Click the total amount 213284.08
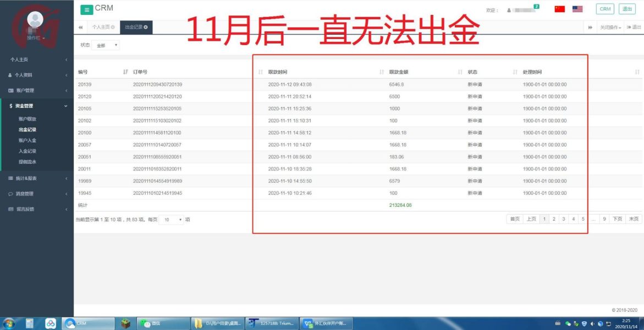644x330 pixels. pos(400,205)
